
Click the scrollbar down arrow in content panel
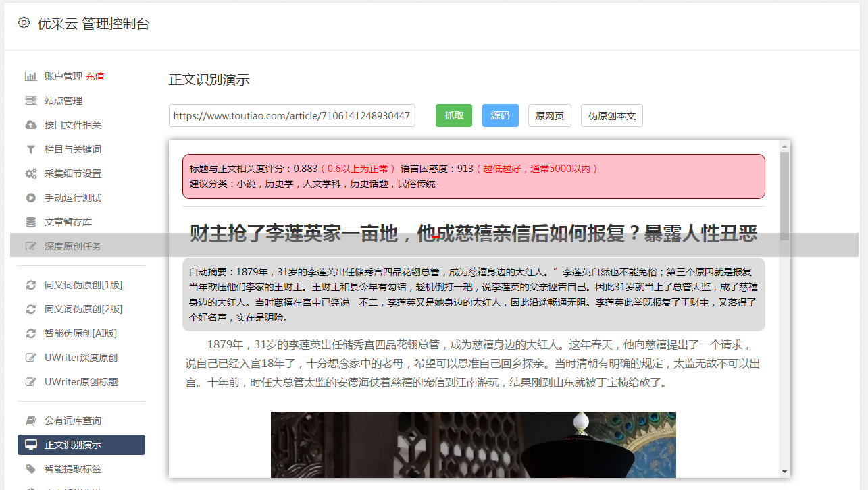pyautogui.click(x=784, y=472)
